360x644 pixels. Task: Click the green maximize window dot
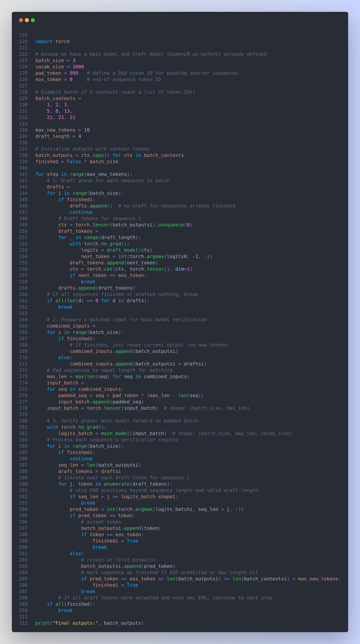[33, 20]
